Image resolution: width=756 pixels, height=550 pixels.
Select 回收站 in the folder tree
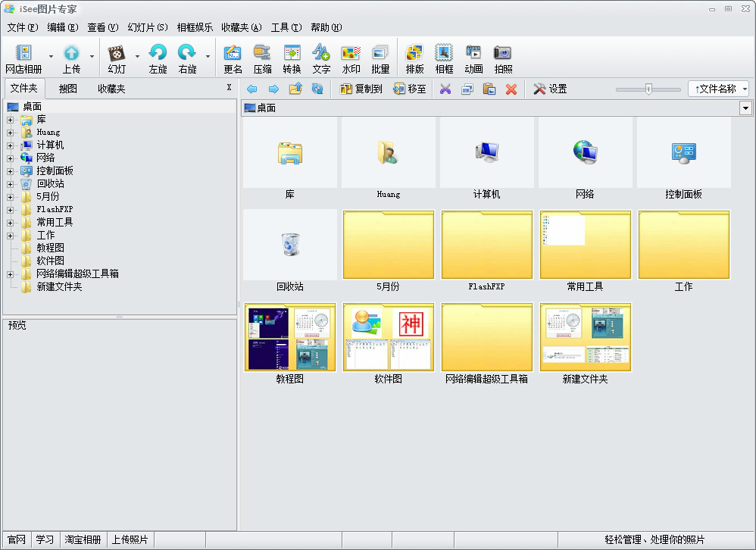tap(51, 183)
